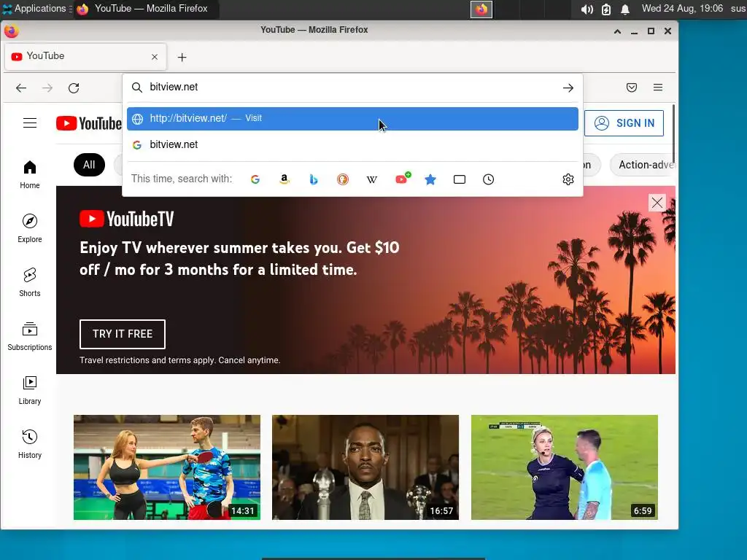Close the YouTube tab

[x=155, y=57]
